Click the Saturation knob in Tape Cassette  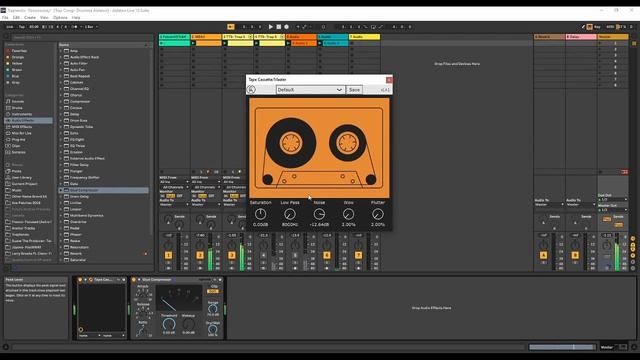click(x=260, y=214)
